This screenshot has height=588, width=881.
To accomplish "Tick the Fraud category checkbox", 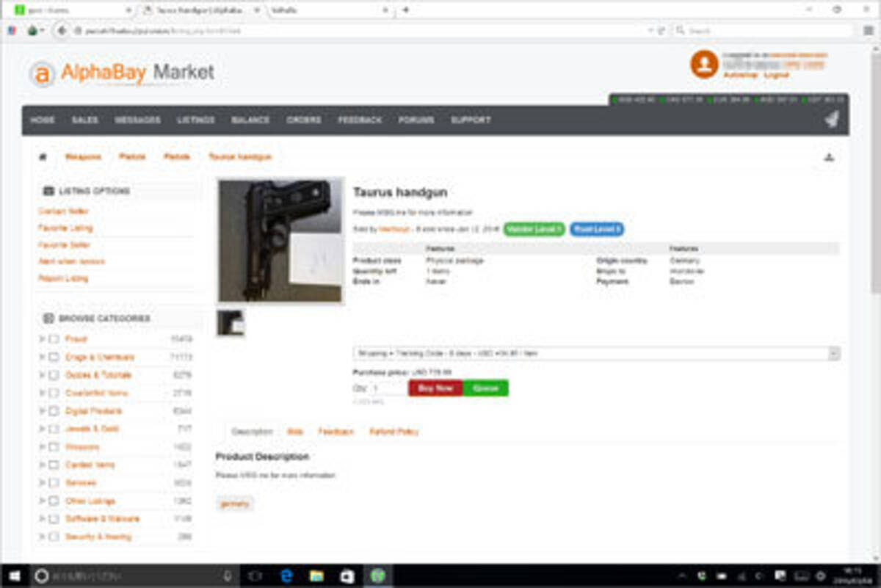I will click(54, 339).
